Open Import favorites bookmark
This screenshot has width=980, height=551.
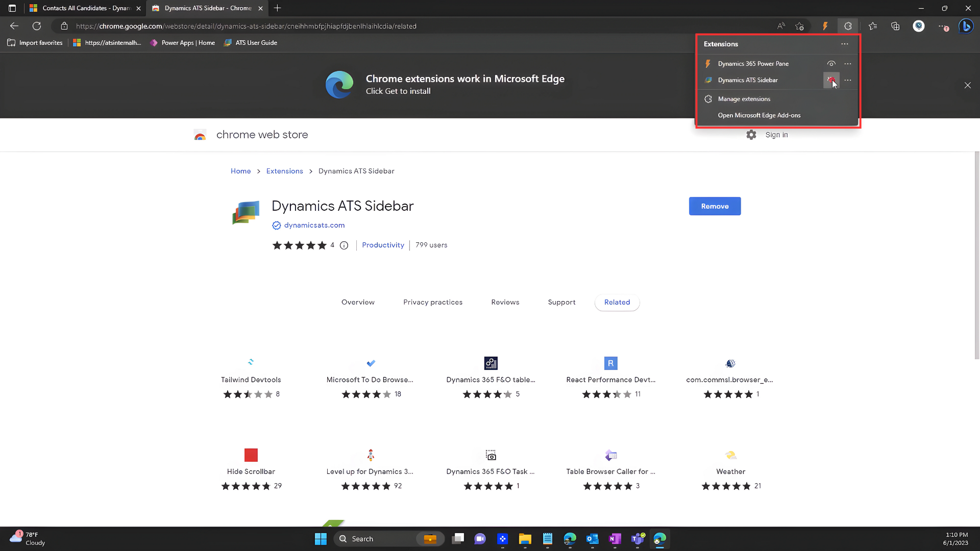coord(35,43)
